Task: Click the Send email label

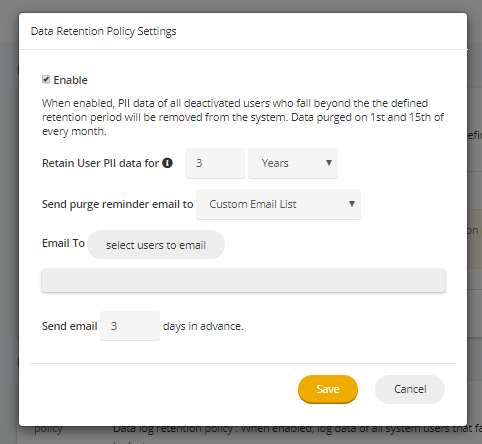Action: 70,326
